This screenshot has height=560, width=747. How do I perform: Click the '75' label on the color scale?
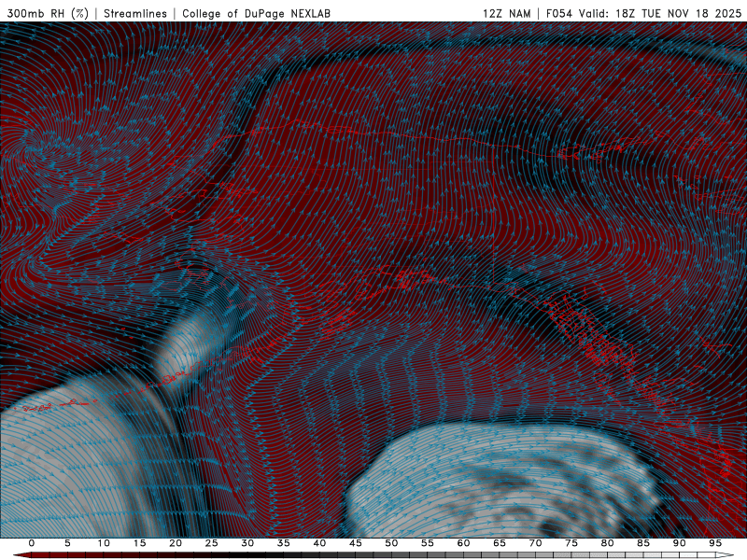coord(571,543)
